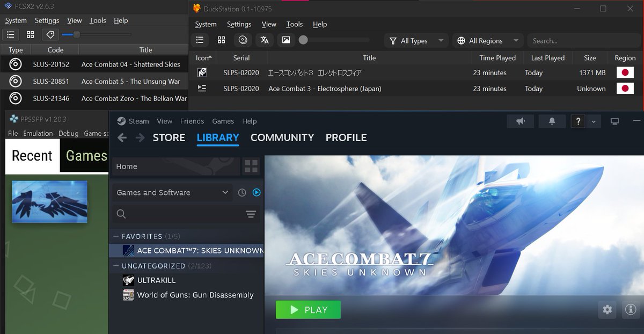Switch DuckStation to grid view
The image size is (644, 334).
[x=221, y=40]
